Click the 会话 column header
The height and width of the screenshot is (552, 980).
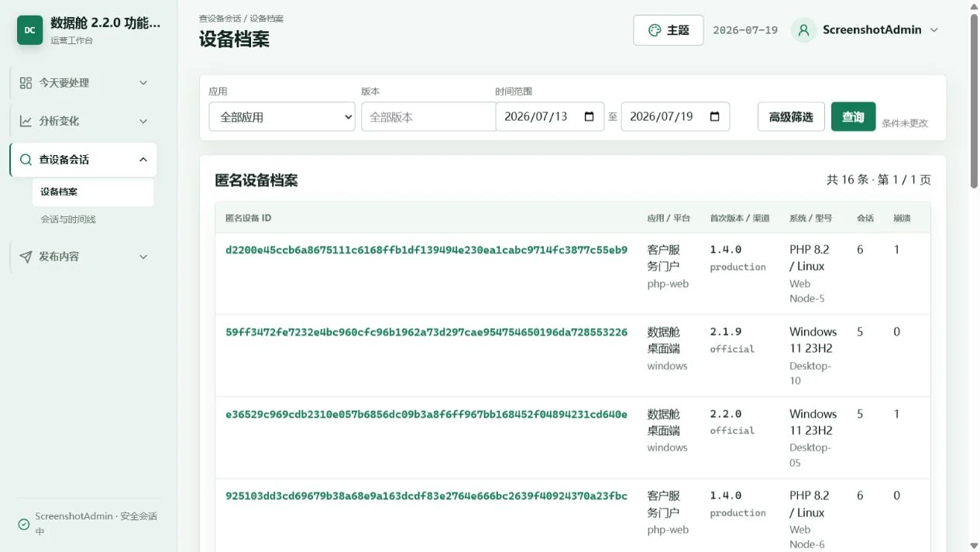tap(865, 218)
